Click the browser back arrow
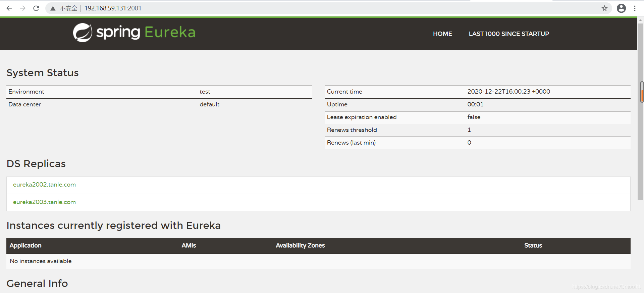 9,8
